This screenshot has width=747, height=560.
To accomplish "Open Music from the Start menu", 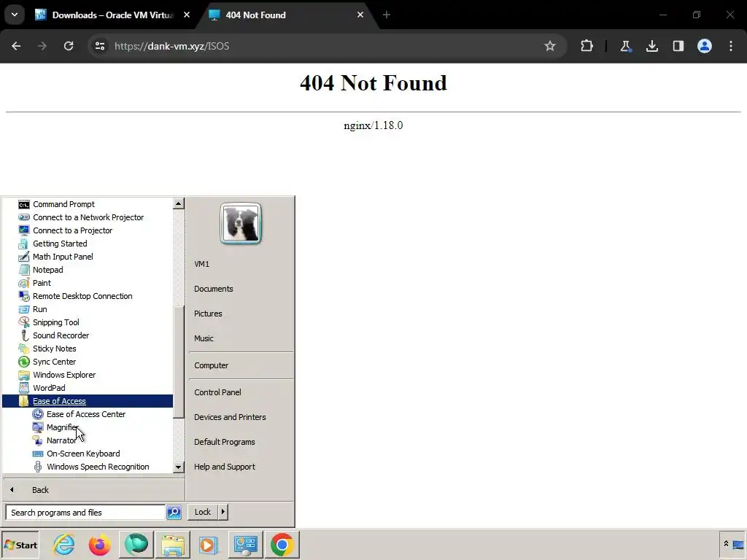I will [204, 338].
